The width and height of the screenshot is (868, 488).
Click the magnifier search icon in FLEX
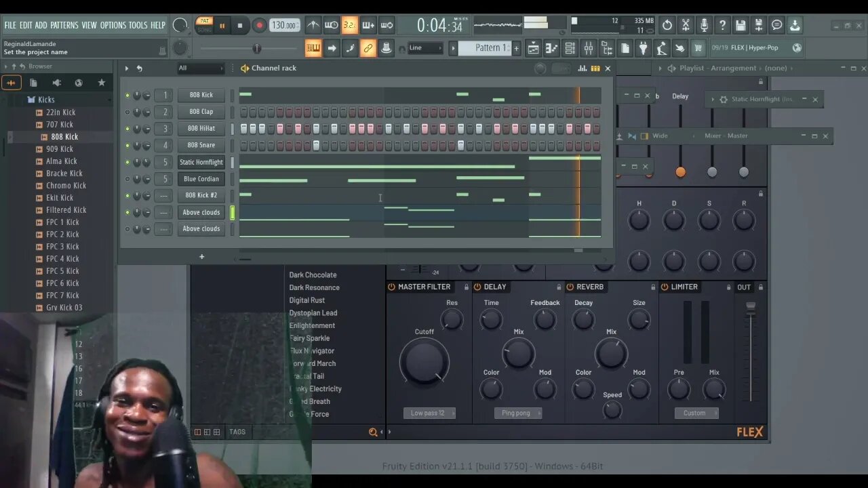pos(372,432)
